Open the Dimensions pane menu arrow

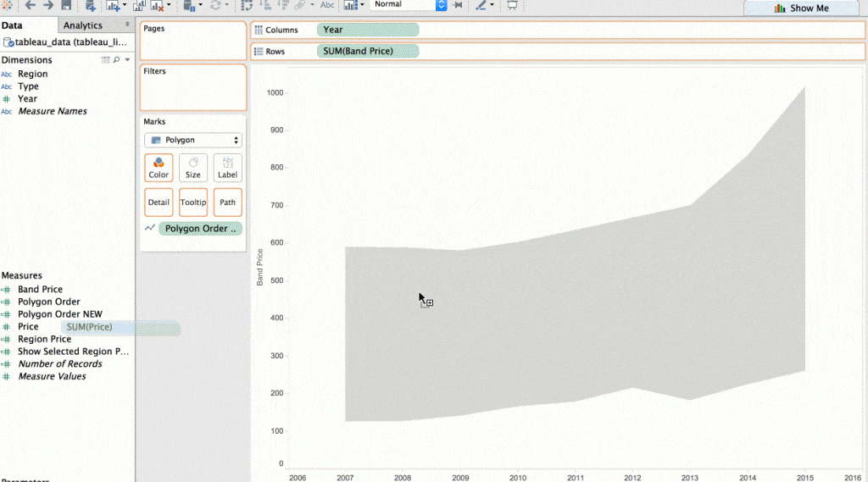[127, 60]
